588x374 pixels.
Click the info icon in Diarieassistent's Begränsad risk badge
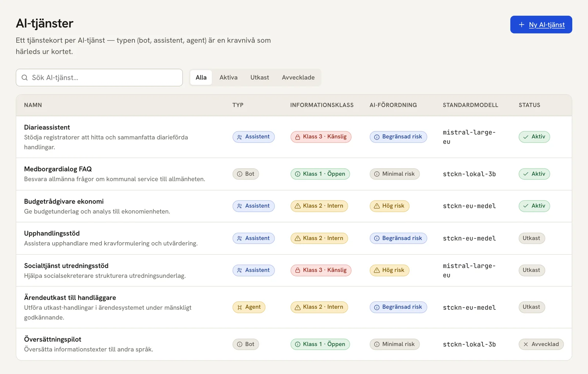[x=377, y=137]
